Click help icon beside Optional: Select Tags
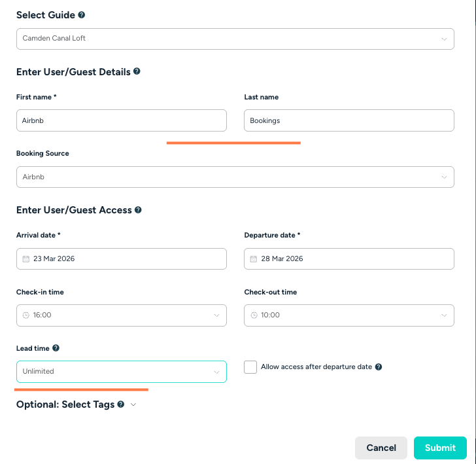The image size is (476, 464). pos(121,404)
